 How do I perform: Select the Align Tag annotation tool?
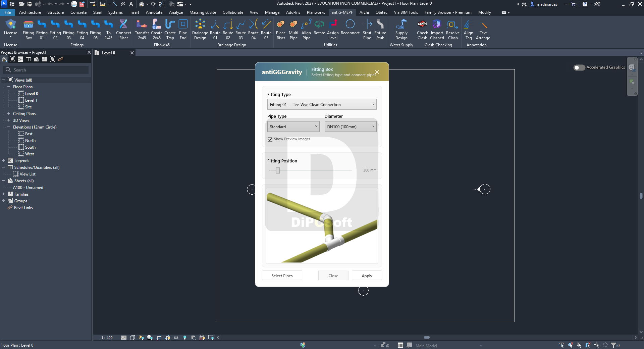click(469, 30)
